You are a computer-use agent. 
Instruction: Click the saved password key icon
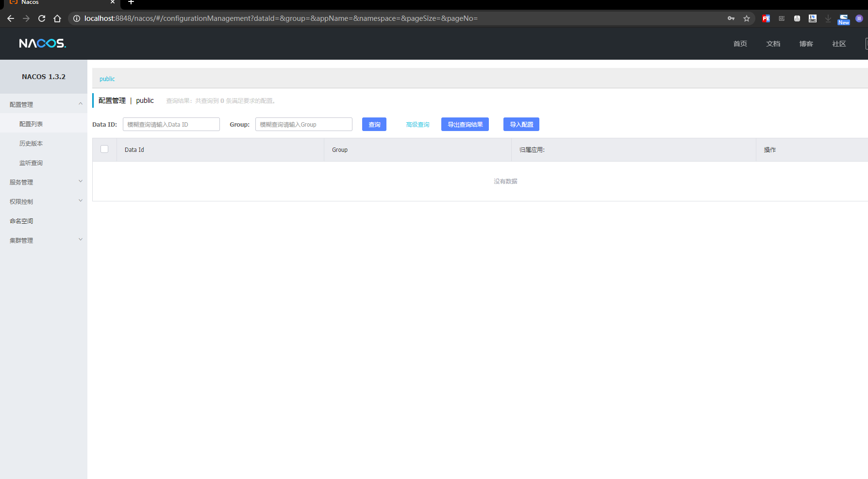[731, 18]
